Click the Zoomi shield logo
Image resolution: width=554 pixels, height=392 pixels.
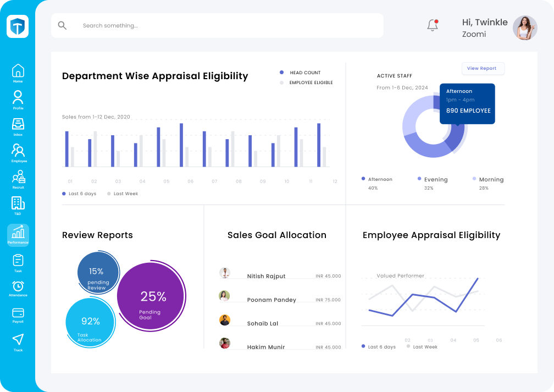pyautogui.click(x=18, y=26)
